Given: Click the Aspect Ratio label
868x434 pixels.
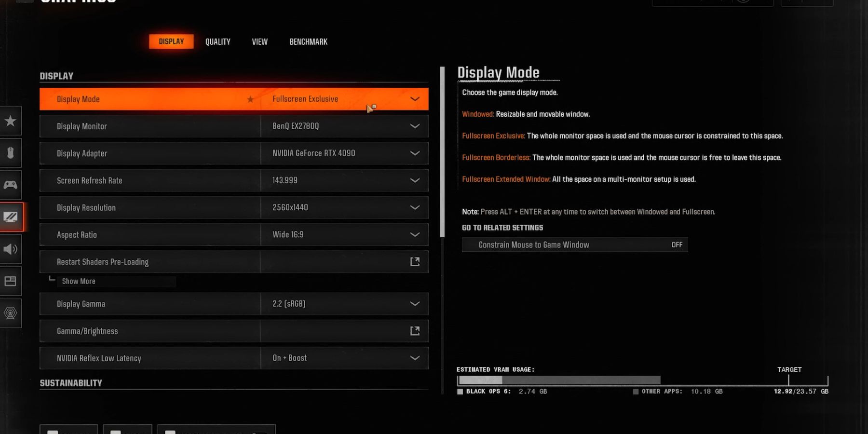Looking at the screenshot, I should [x=77, y=235].
